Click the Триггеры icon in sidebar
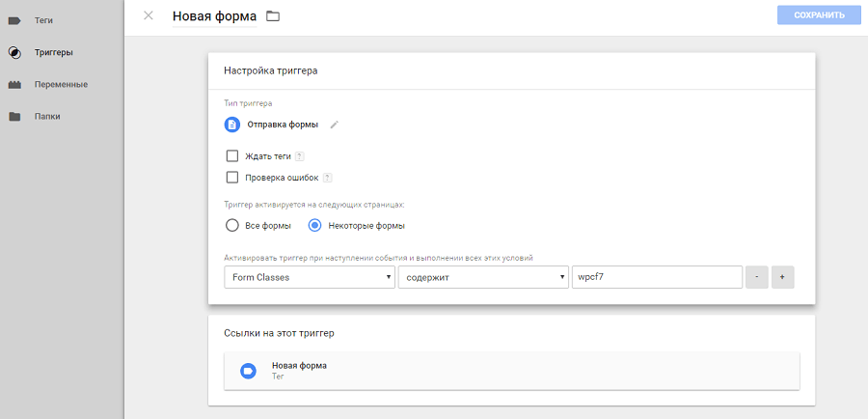This screenshot has height=419, width=868. [14, 52]
